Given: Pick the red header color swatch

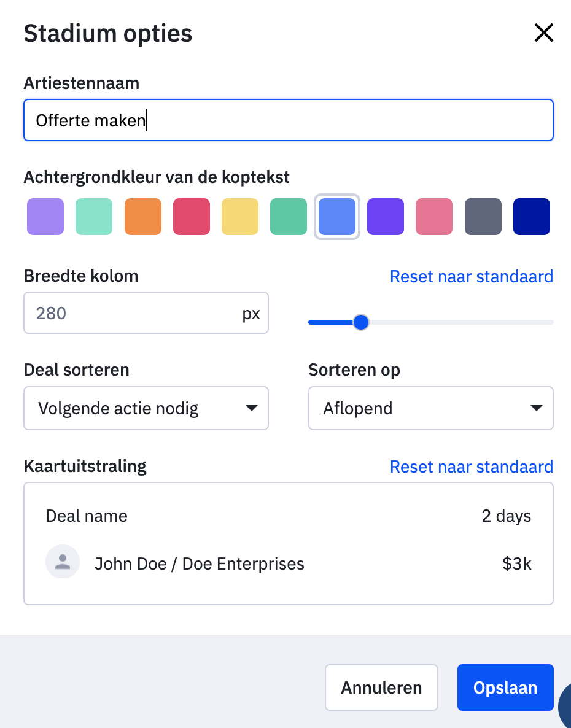Looking at the screenshot, I should (191, 216).
